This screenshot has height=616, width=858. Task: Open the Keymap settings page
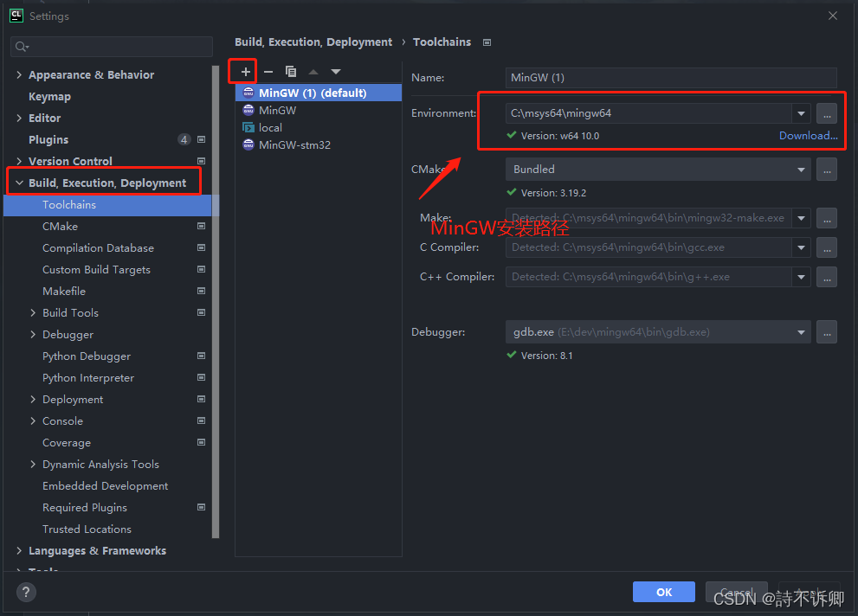[x=50, y=97]
